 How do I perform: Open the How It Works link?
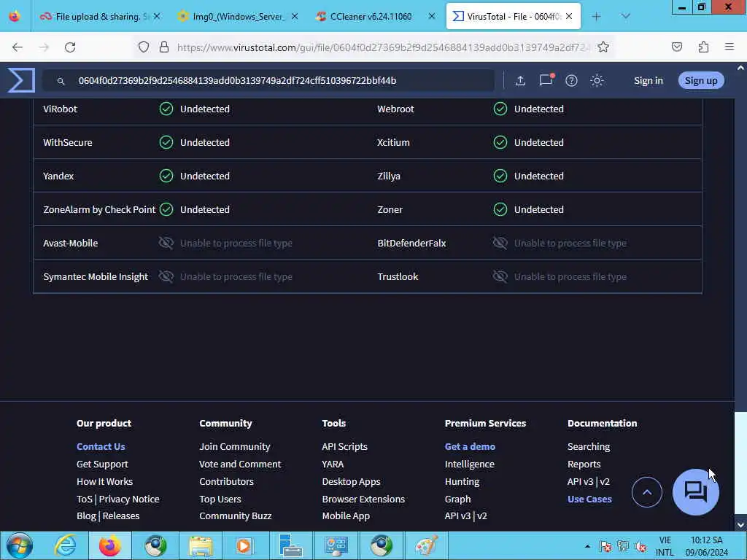pyautogui.click(x=105, y=481)
